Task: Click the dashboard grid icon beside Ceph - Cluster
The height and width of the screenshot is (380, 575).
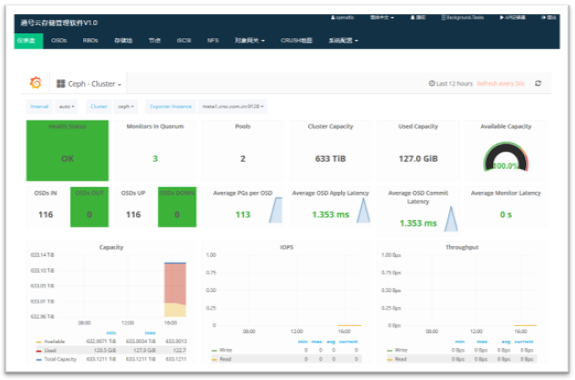Action: pos(61,84)
